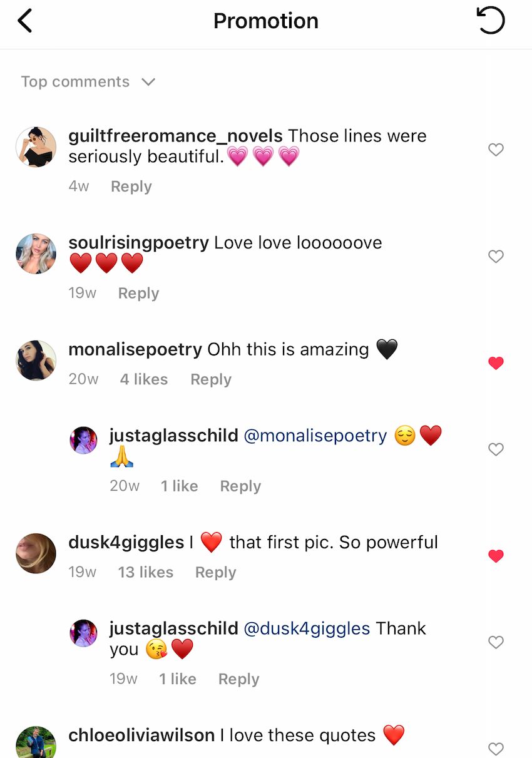Viewport: 532px width, 758px height.
Task: Like guiltfreeromance_novels' comment
Action: [x=496, y=150]
